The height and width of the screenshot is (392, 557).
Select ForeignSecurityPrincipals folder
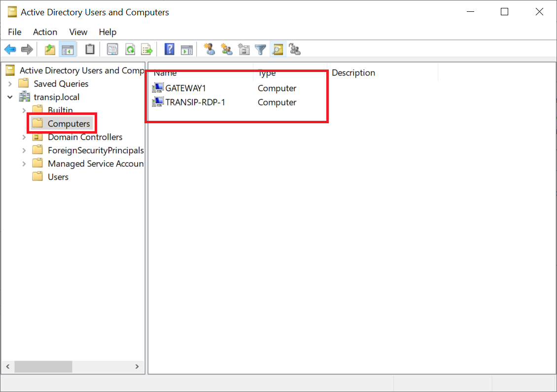pyautogui.click(x=96, y=150)
